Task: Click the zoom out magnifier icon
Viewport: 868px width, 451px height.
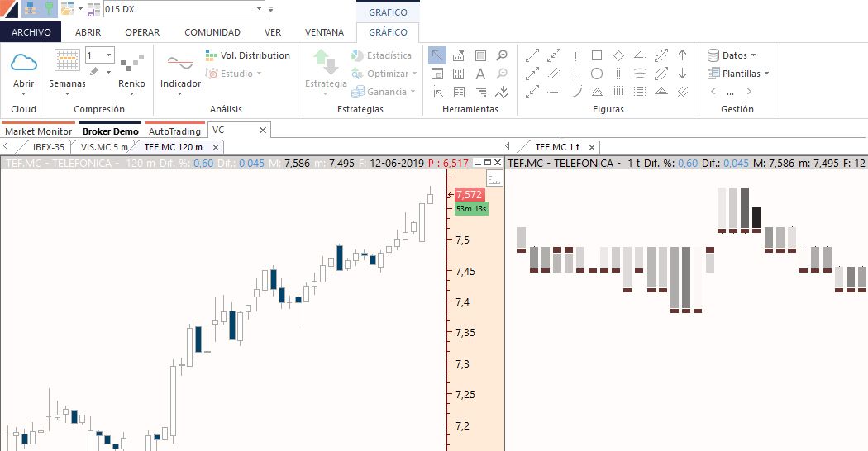Action: 502,74
